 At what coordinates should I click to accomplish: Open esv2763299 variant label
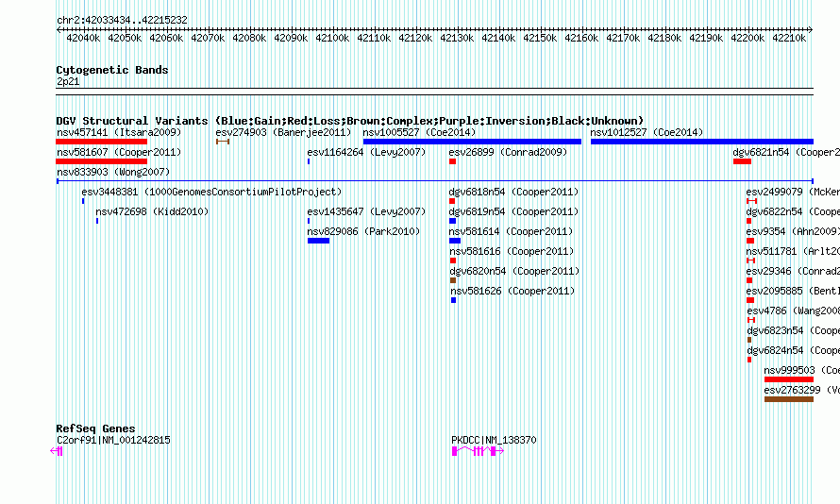click(802, 390)
